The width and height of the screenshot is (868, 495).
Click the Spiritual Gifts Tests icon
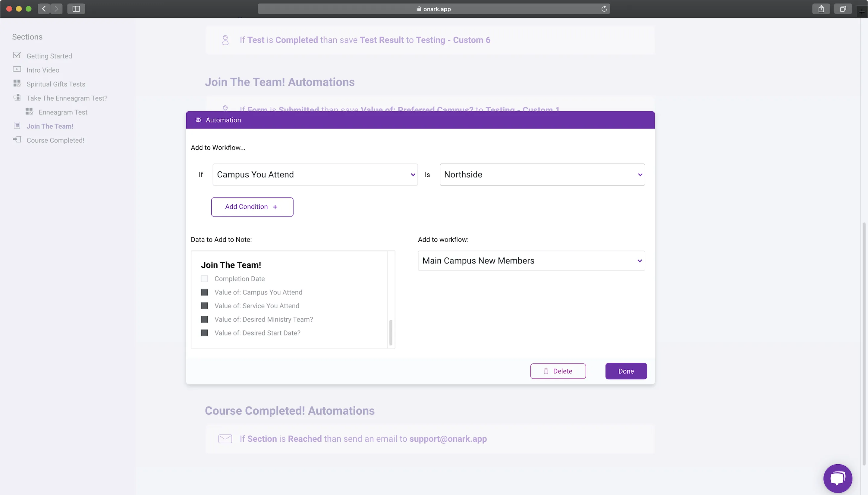tap(17, 83)
